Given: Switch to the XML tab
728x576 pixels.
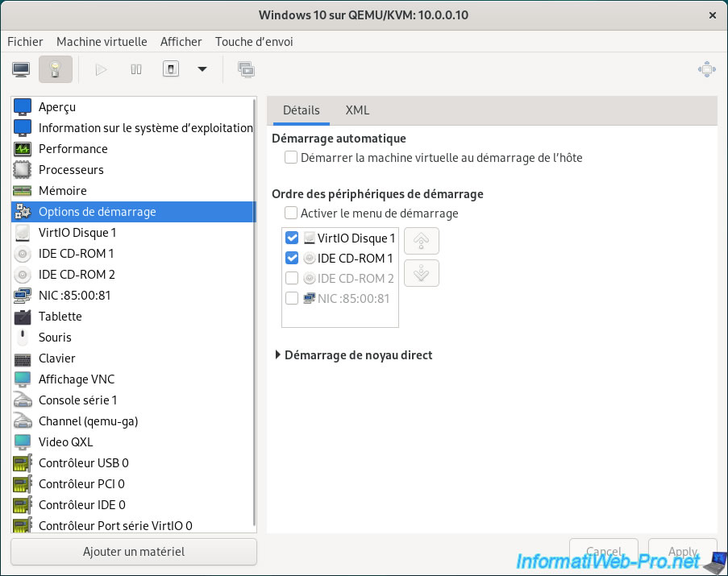Looking at the screenshot, I should point(357,110).
